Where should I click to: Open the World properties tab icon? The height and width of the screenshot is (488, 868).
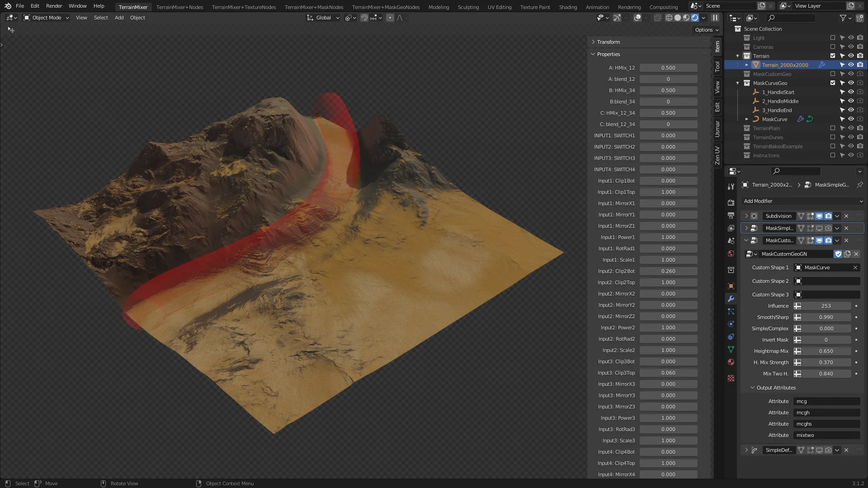731,253
